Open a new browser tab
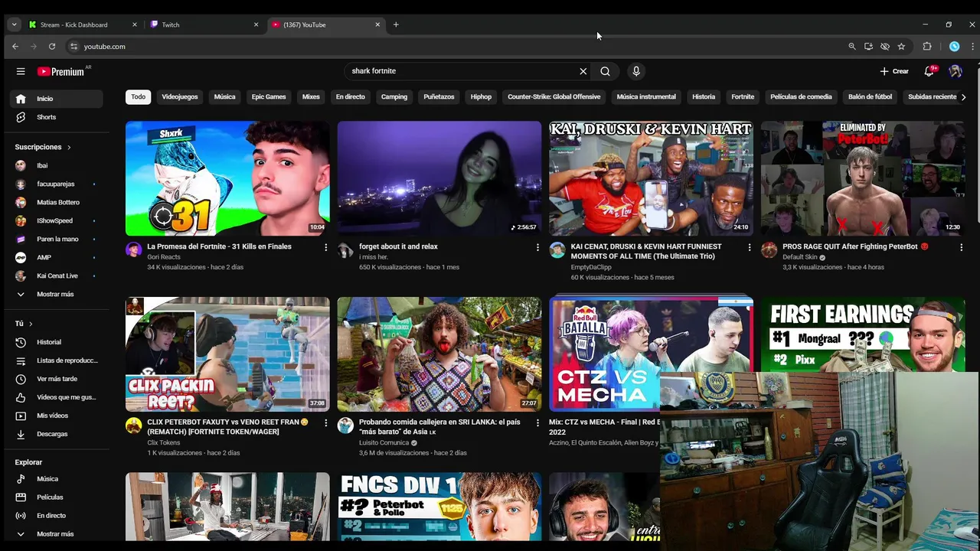980x551 pixels. [x=396, y=24]
